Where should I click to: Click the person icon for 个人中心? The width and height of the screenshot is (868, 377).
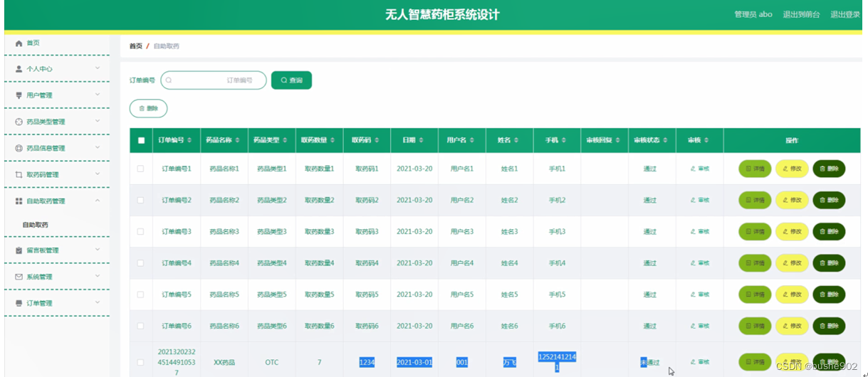click(x=19, y=69)
